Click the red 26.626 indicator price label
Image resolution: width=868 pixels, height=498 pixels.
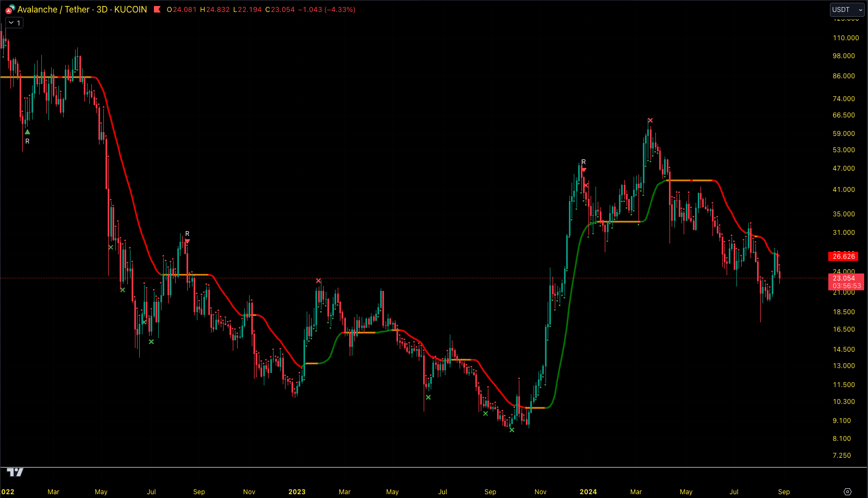tap(844, 256)
